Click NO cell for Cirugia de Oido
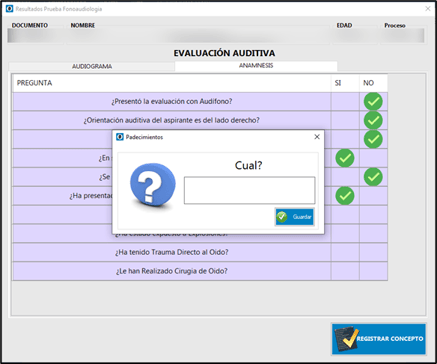This screenshot has width=437, height=364. point(373,271)
